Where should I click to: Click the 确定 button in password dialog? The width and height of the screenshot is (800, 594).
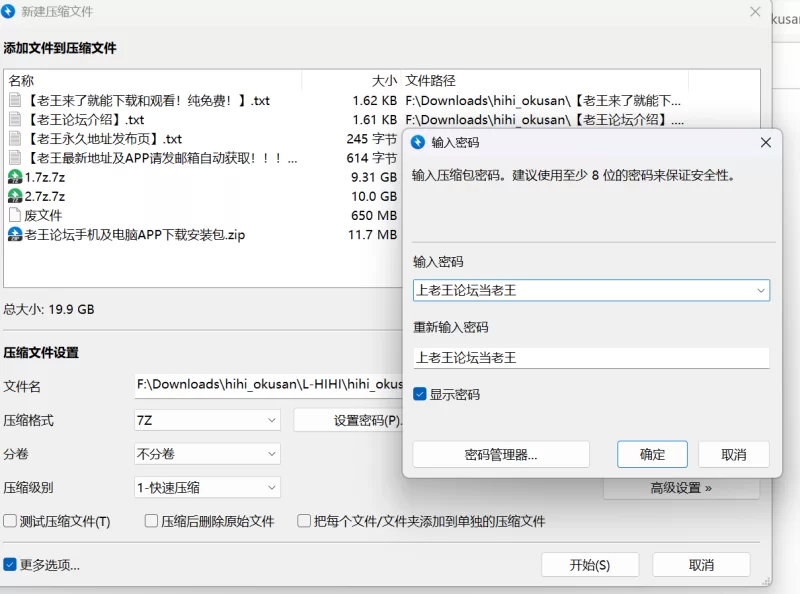(x=652, y=454)
